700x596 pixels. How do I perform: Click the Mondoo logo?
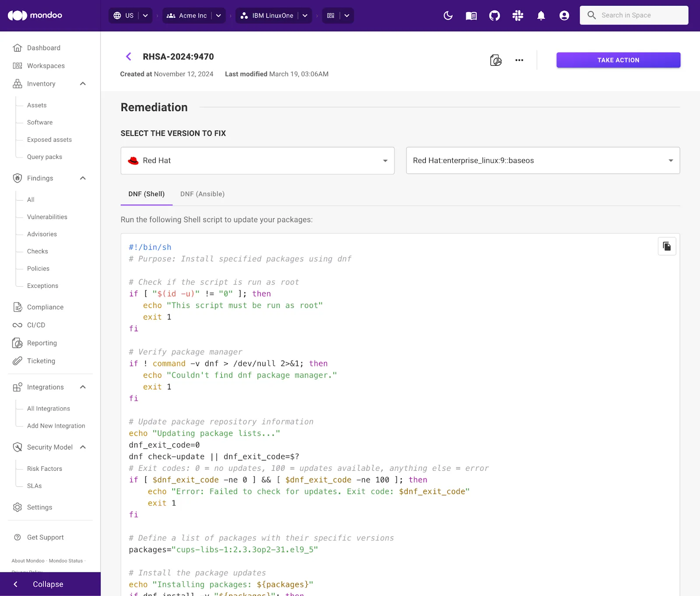[x=35, y=15]
